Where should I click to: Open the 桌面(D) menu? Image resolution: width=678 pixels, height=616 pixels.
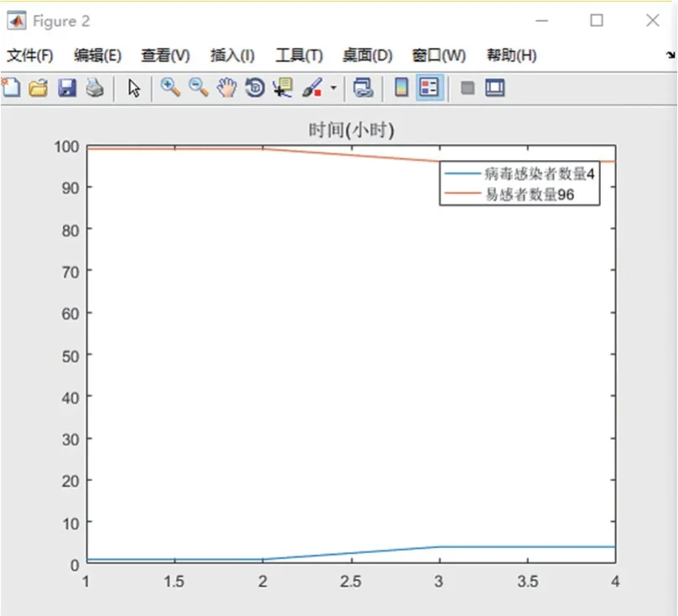tap(368, 55)
